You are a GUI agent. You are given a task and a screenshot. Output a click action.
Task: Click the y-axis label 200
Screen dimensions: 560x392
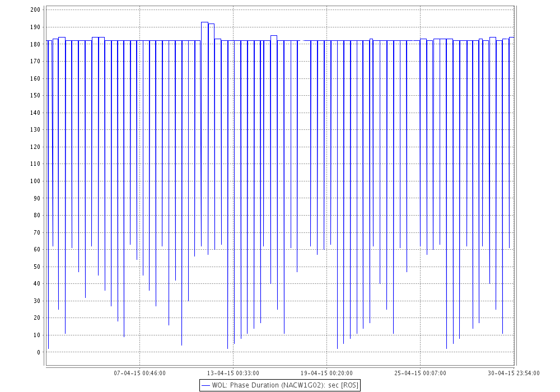click(x=35, y=10)
